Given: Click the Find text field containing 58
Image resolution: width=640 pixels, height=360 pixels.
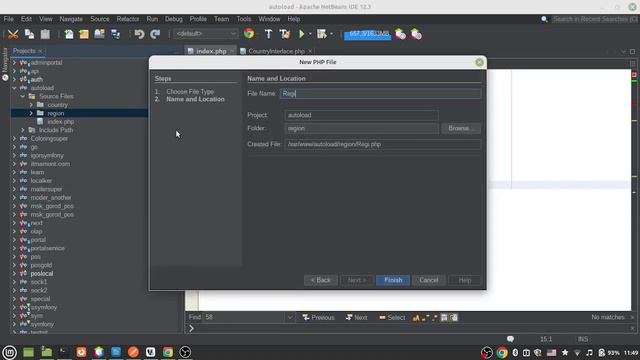Looking at the screenshot, I should tap(245, 317).
